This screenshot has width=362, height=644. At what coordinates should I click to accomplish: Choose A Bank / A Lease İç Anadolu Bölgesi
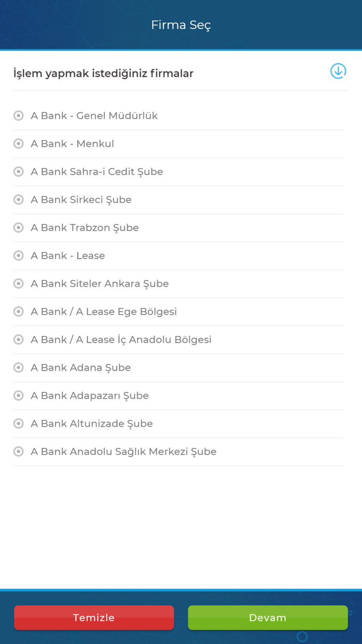(x=18, y=339)
